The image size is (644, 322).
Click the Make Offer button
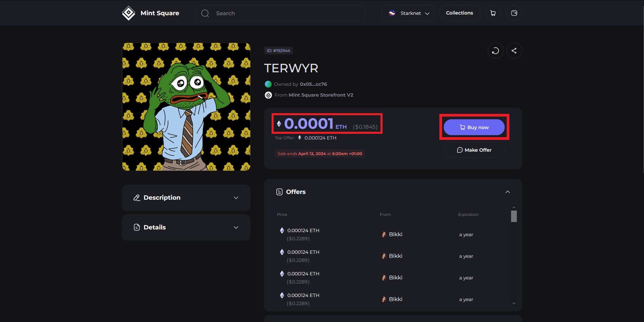474,150
